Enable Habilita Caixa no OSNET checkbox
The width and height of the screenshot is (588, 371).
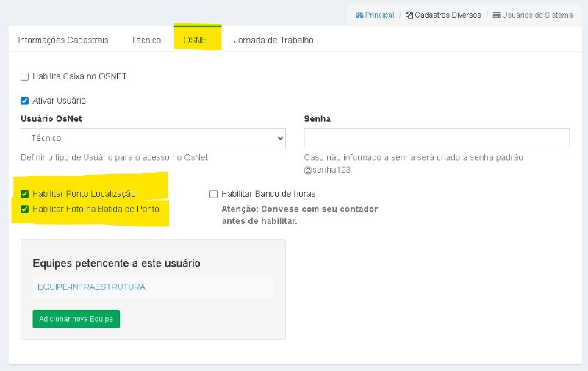pos(25,77)
